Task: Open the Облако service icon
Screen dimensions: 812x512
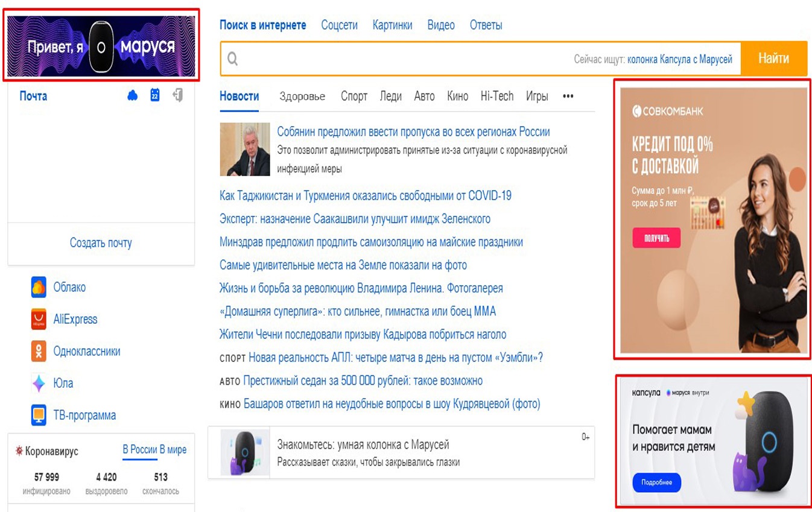Action: point(39,288)
